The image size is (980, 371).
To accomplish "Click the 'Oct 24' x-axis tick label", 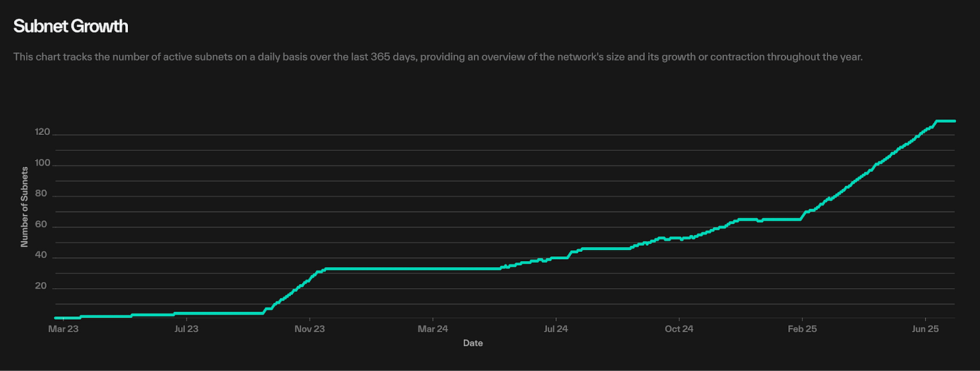I will (x=679, y=329).
